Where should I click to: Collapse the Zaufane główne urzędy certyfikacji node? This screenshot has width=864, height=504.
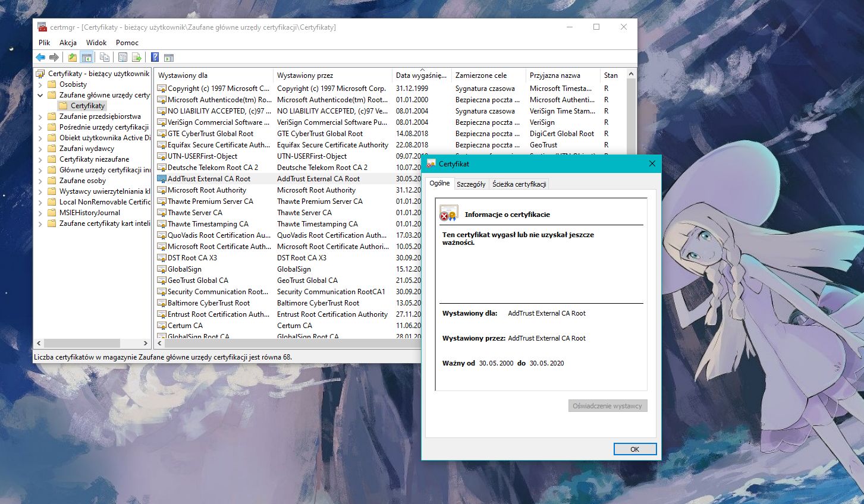(x=40, y=95)
